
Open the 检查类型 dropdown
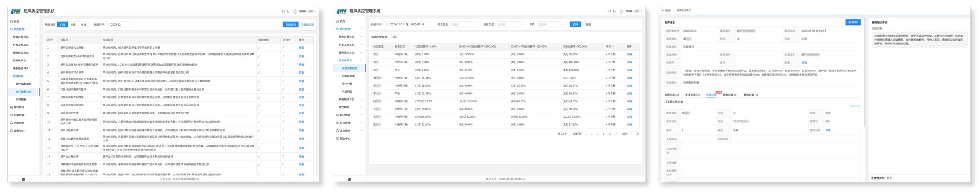509,25
